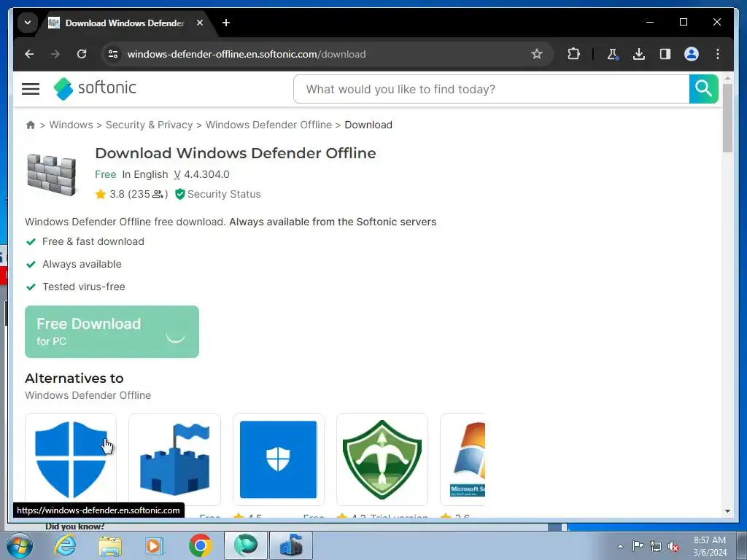747x560 pixels.
Task: Click the page vertical scrollbar thumb
Action: pyautogui.click(x=727, y=117)
